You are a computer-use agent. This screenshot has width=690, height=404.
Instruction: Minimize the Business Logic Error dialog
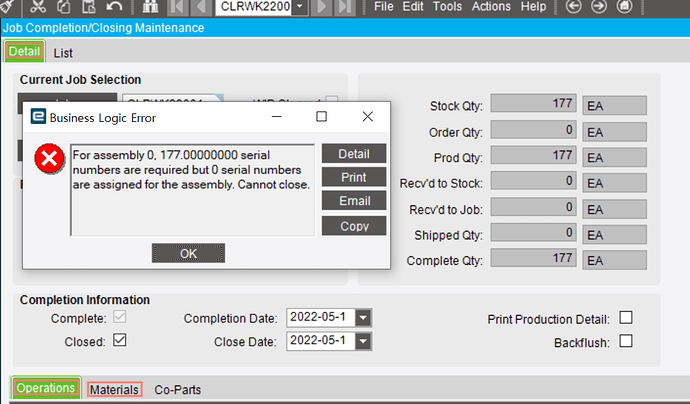(276, 117)
